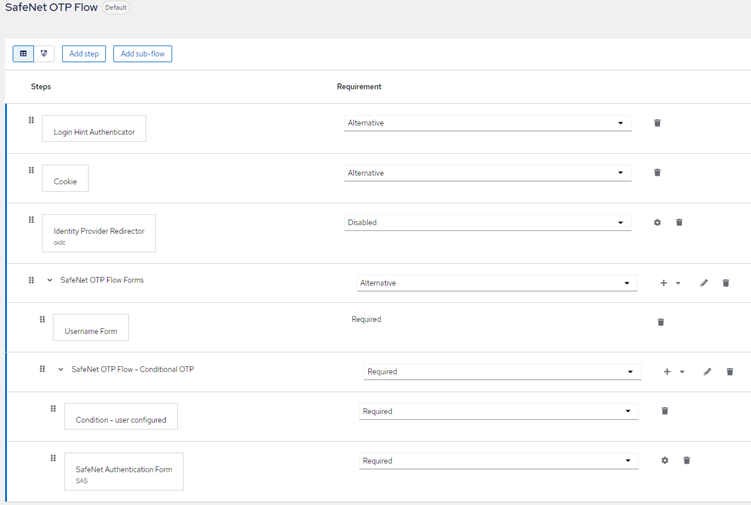Edit the SafeNet OTP Flow Forms sub-flow
The width and height of the screenshot is (751, 505).
tap(704, 283)
